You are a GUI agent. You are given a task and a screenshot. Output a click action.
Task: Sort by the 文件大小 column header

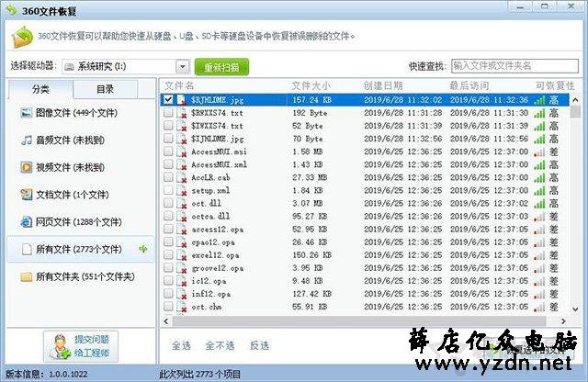point(311,85)
